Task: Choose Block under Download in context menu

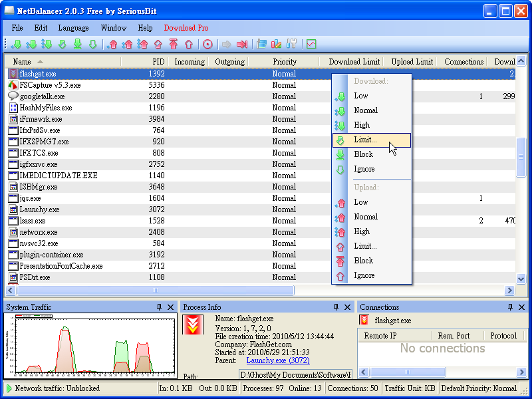Action: pos(372,154)
